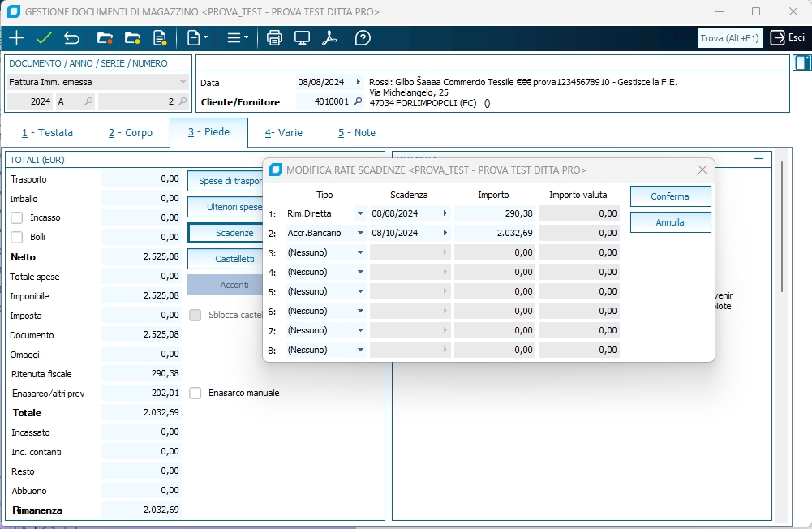Click the printer icon in toolbar
The height and width of the screenshot is (529, 812).
274,38
